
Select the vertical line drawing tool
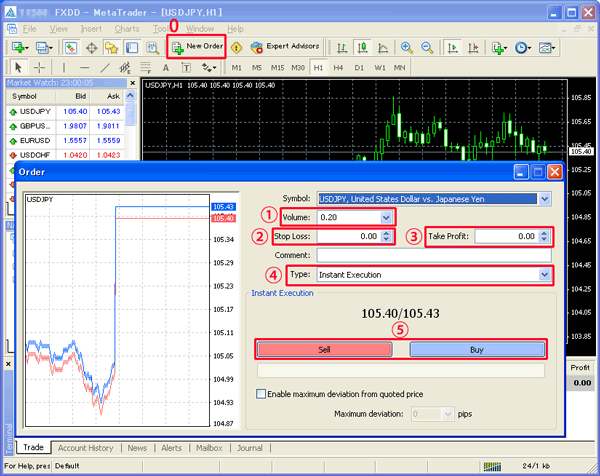click(64, 68)
